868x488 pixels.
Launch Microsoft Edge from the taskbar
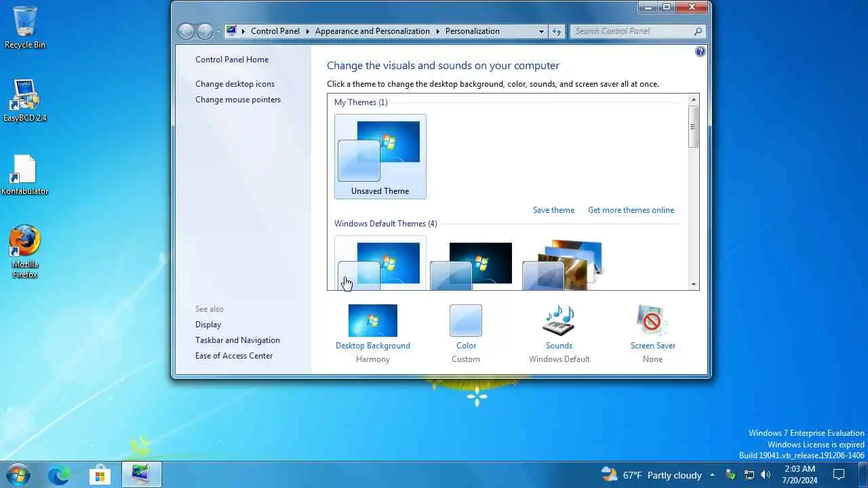pos(59,474)
